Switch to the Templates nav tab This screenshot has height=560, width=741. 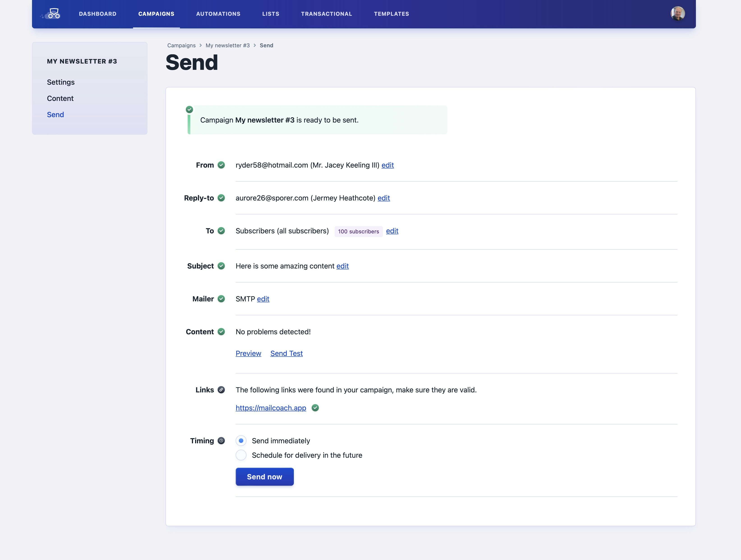pos(391,14)
